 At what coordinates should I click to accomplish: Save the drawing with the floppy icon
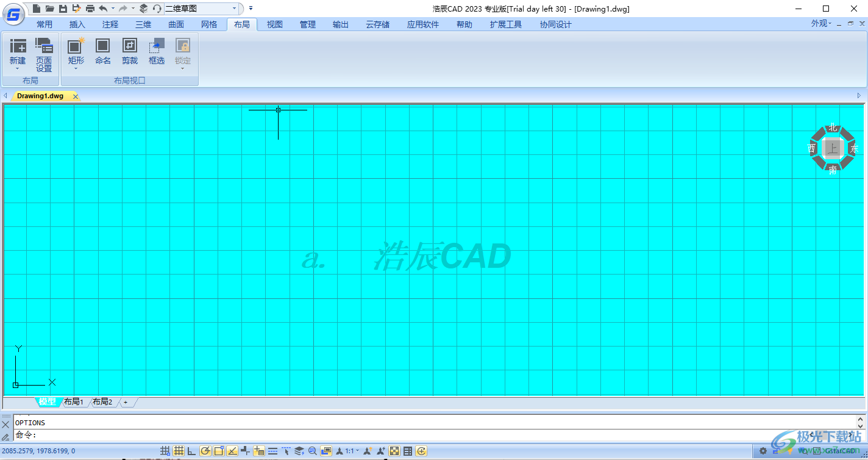pos(63,9)
